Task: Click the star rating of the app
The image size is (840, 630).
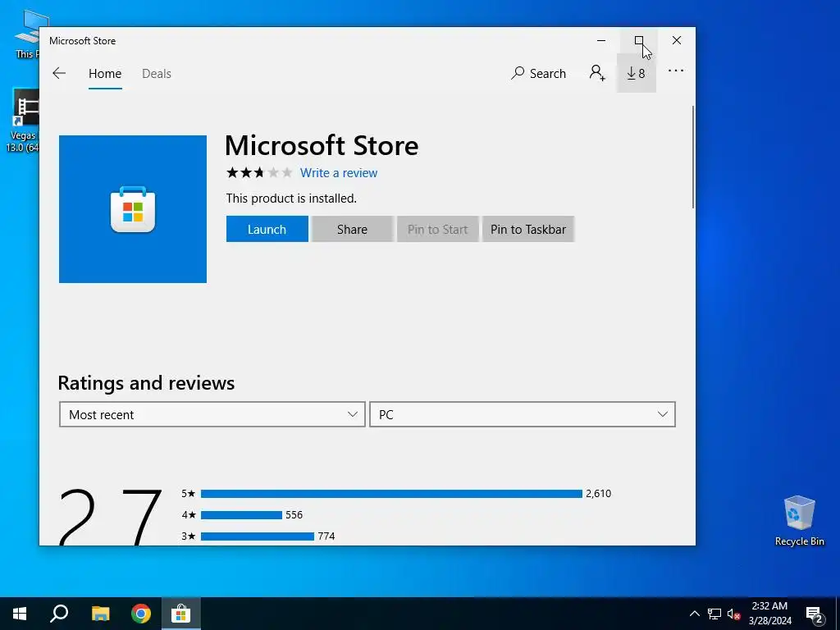Action: click(259, 172)
